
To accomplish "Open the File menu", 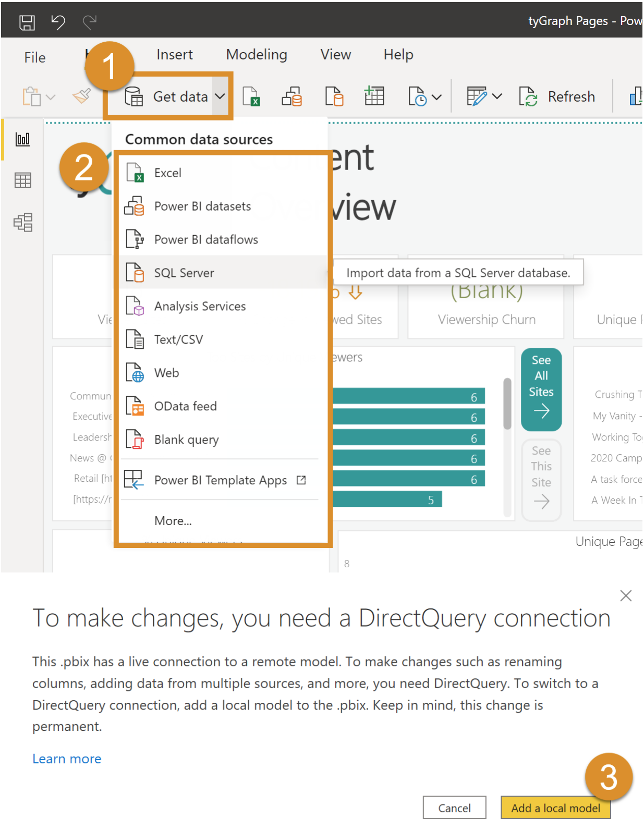I will (35, 57).
